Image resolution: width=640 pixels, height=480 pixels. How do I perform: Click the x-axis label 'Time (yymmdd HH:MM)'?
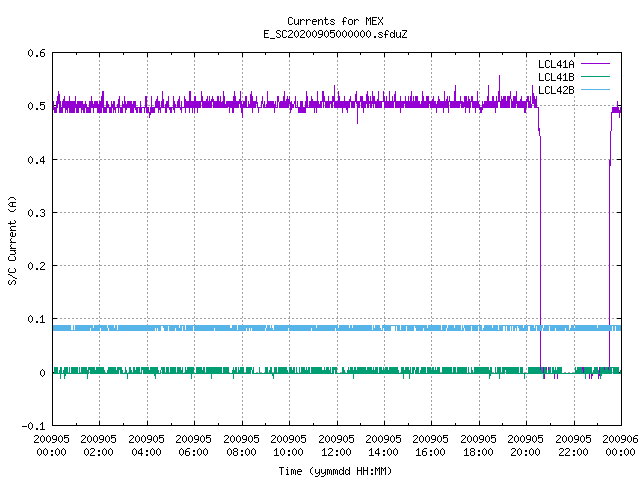[x=335, y=471]
